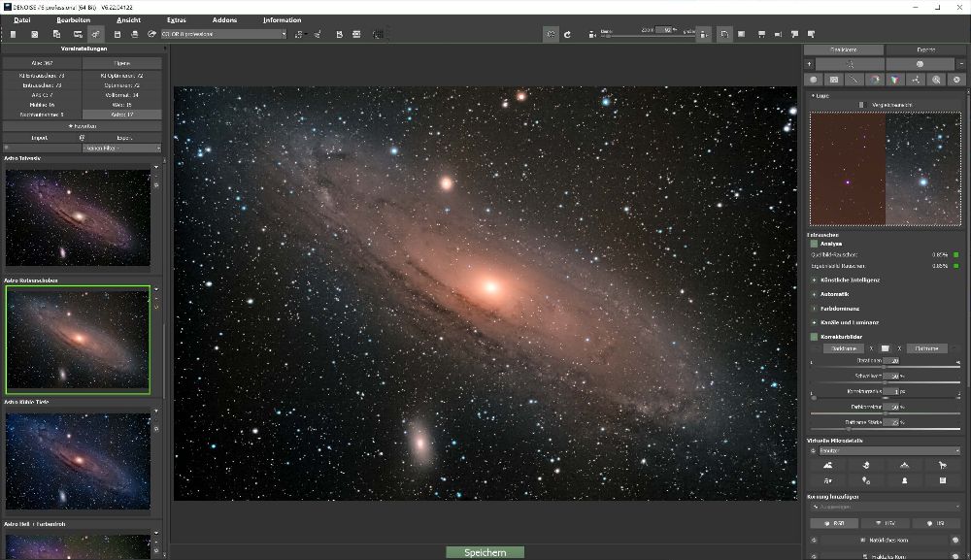Click the split compare view toolbar icon

point(724,34)
